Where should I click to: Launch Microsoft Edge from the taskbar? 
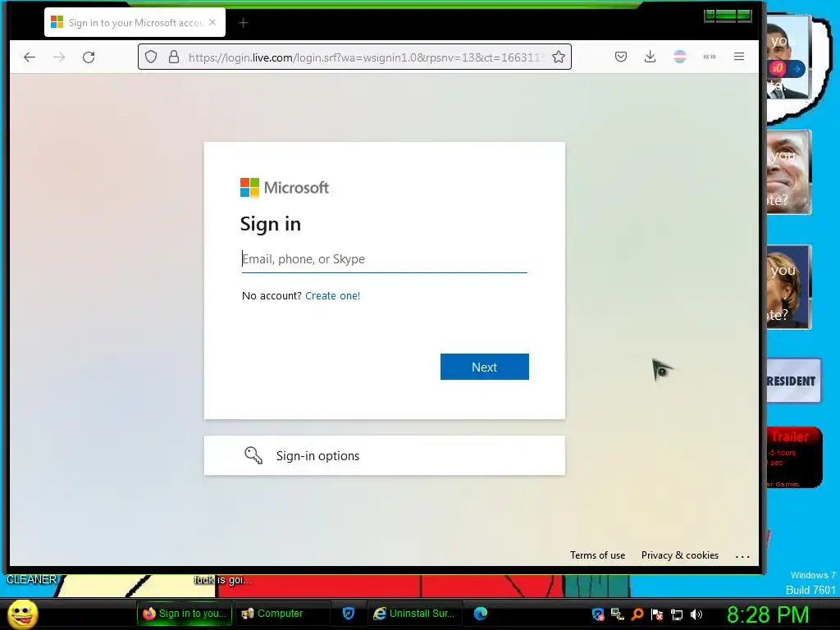481,614
